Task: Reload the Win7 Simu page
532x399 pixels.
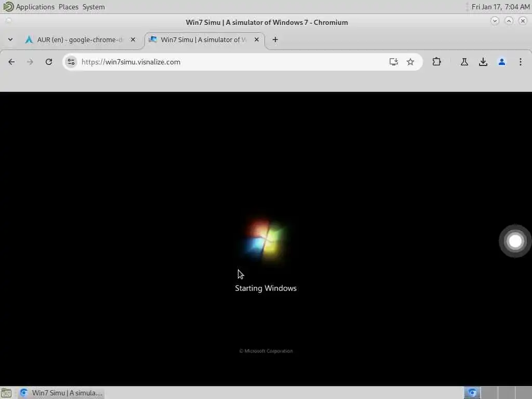Action: 49,62
